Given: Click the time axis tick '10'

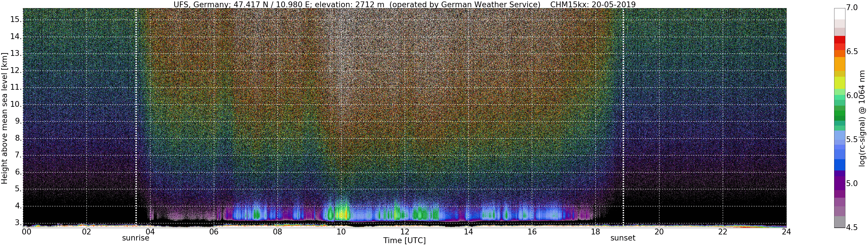Looking at the screenshot, I should [x=341, y=232].
